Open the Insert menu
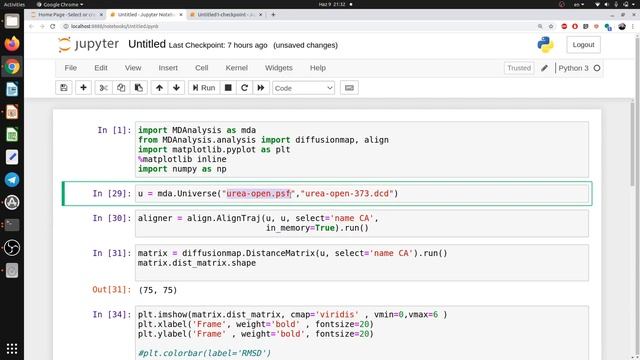The image size is (640, 360). coord(168,68)
